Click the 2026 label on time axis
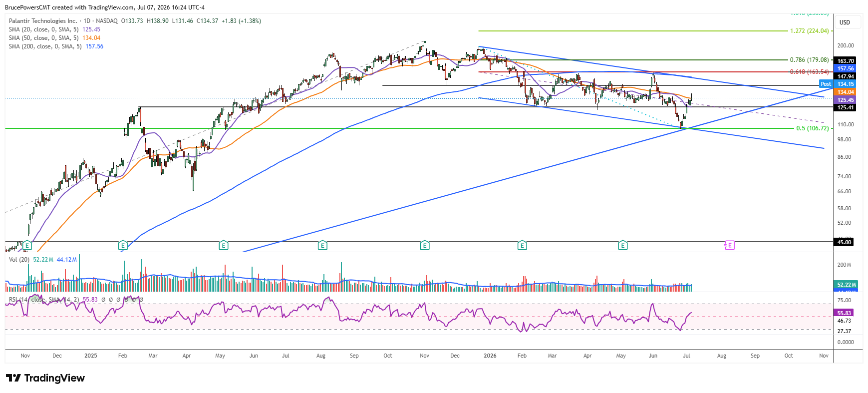The image size is (868, 393). click(x=490, y=356)
